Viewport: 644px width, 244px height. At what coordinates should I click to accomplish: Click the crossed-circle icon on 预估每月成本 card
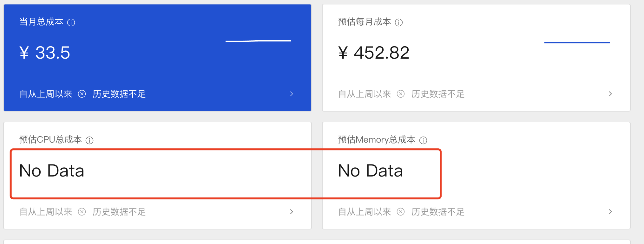coord(401,94)
